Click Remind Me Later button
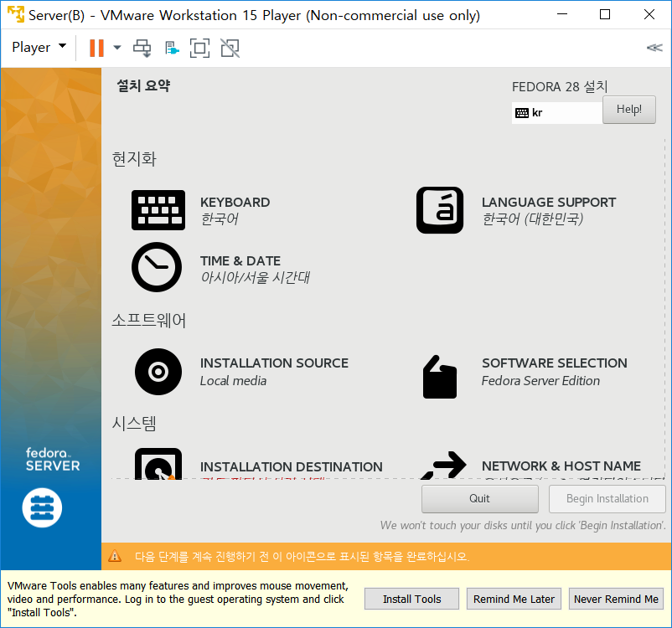Image resolution: width=672 pixels, height=628 pixels. (514, 599)
